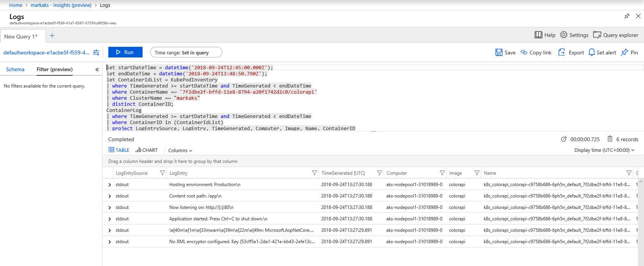Expand the No XML encryptor row
Screen dimensions: 644x266
[x=109, y=242]
